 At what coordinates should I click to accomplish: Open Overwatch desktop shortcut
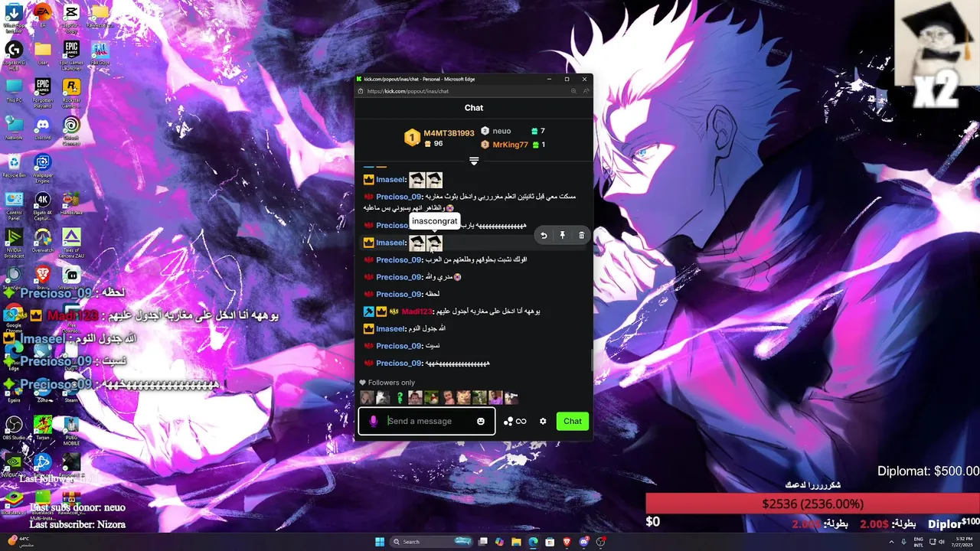tap(43, 241)
